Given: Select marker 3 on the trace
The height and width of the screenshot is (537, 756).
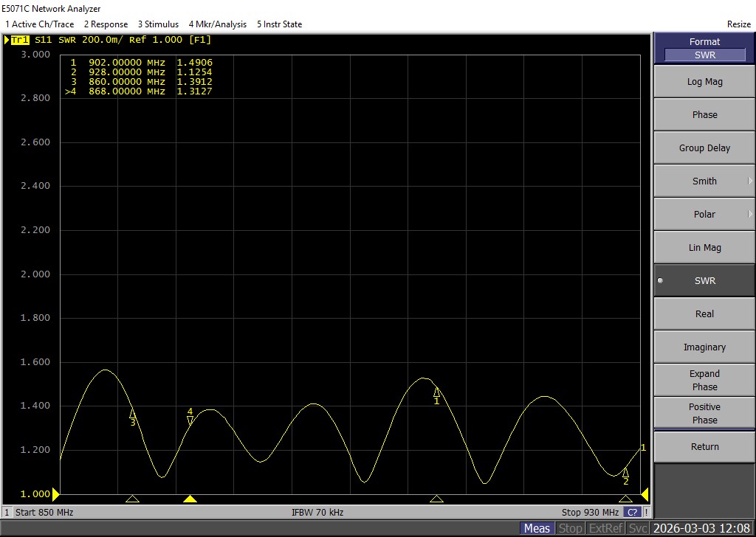Looking at the screenshot, I should click(133, 414).
